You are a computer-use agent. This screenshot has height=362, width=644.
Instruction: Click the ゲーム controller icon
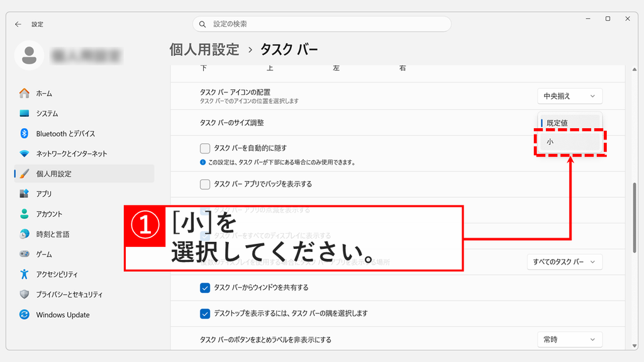tap(25, 254)
